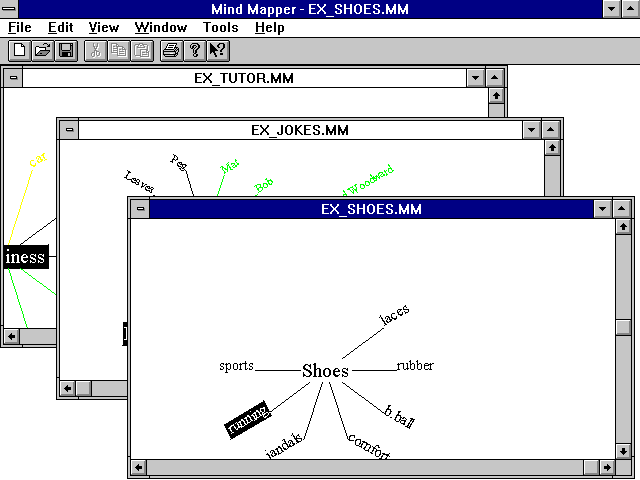The width and height of the screenshot is (640, 480).
Task: Open the File menu
Action: tap(19, 28)
